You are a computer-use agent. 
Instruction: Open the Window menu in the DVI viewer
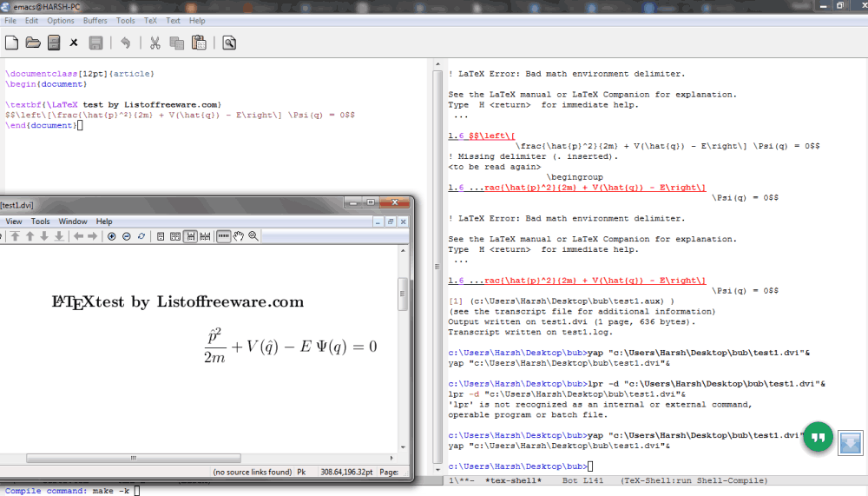coord(73,222)
